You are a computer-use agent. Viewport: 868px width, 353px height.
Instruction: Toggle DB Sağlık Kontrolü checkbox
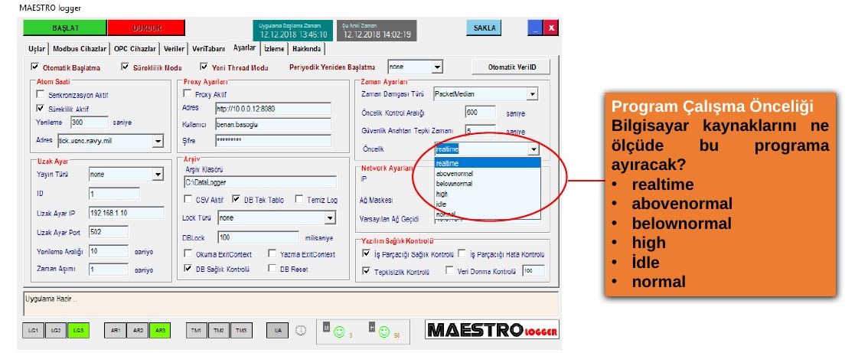[x=188, y=269]
